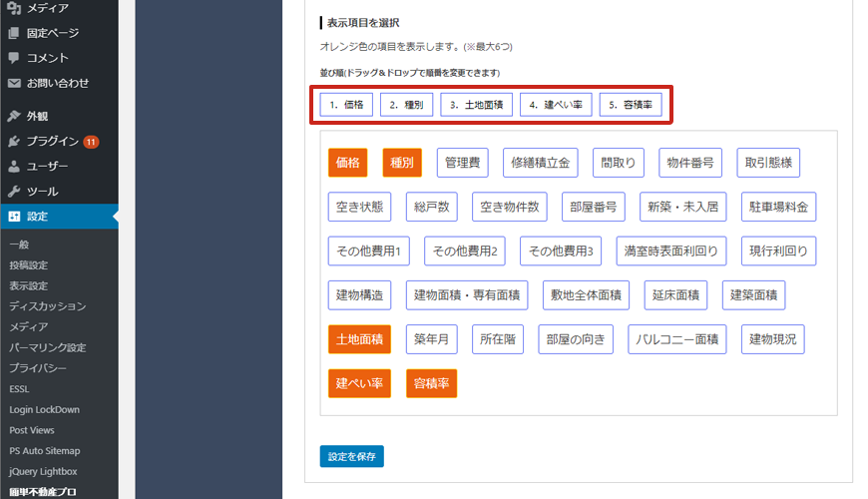Click the Tools (ツール) wrench icon

14,191
